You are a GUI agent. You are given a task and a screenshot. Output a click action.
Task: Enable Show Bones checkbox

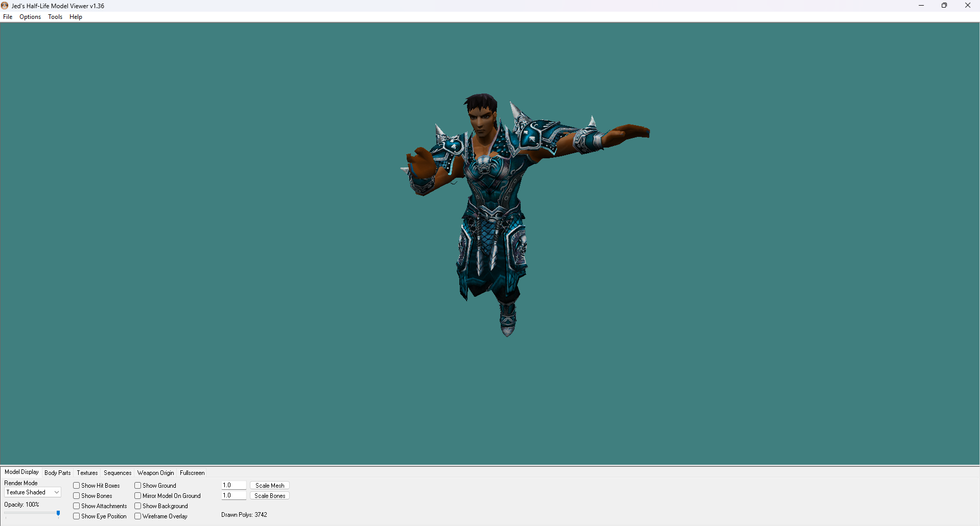point(77,496)
